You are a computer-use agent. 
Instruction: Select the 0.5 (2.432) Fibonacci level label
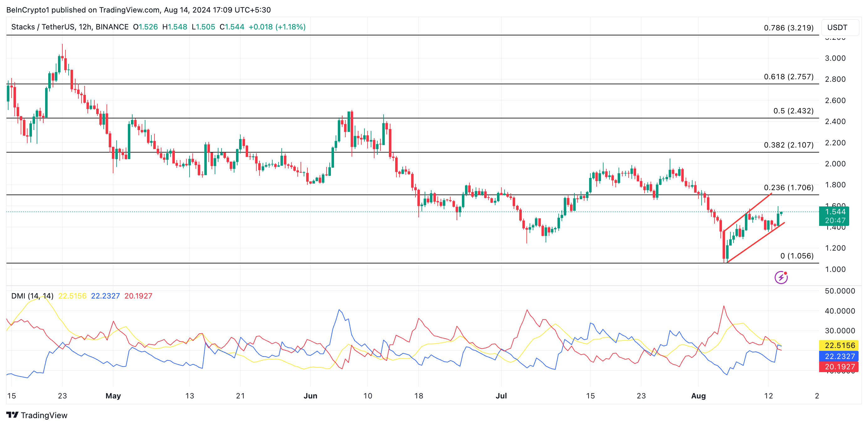click(793, 111)
